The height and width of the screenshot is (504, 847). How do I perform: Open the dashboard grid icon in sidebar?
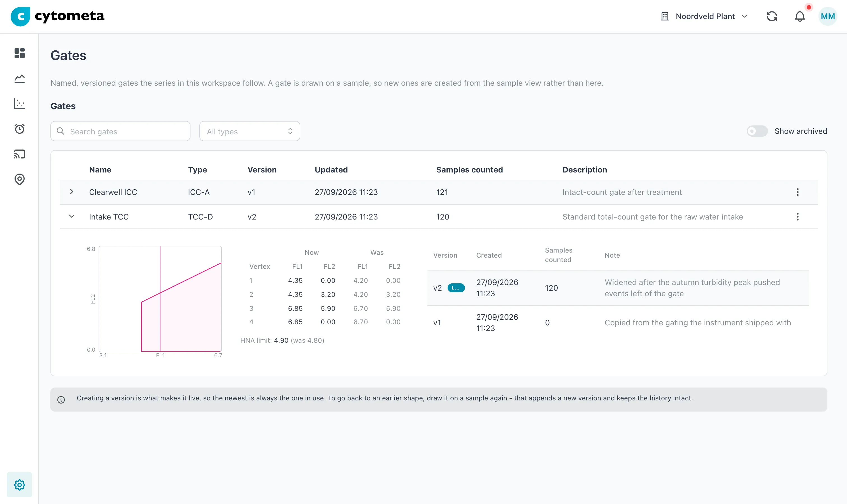click(x=19, y=53)
